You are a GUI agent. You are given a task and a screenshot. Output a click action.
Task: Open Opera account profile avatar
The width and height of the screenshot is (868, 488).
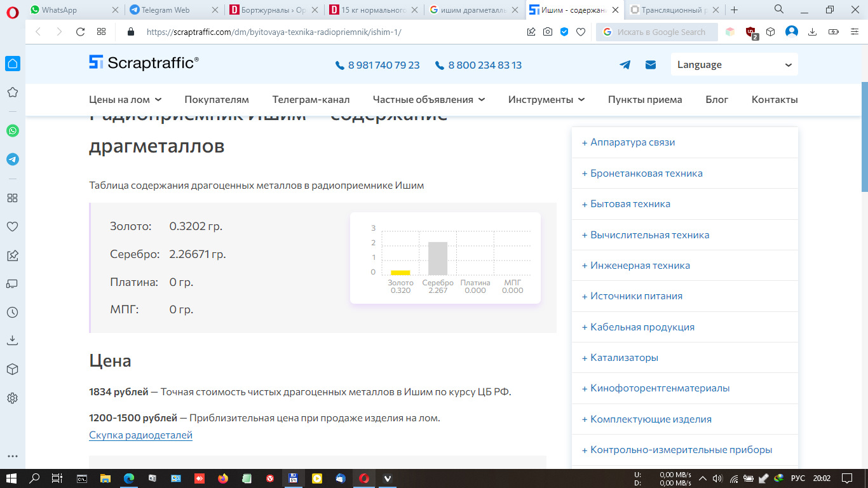791,32
